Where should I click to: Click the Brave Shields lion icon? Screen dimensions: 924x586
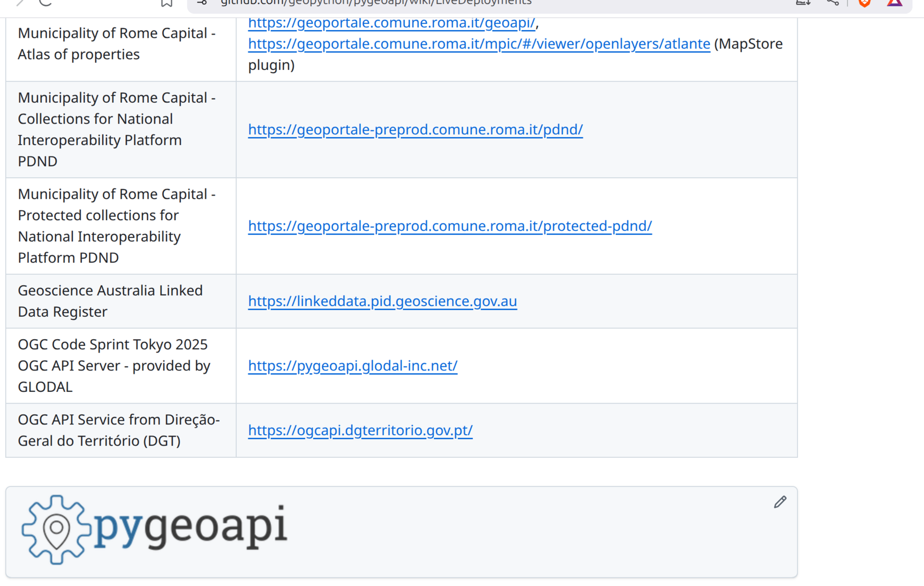click(864, 3)
